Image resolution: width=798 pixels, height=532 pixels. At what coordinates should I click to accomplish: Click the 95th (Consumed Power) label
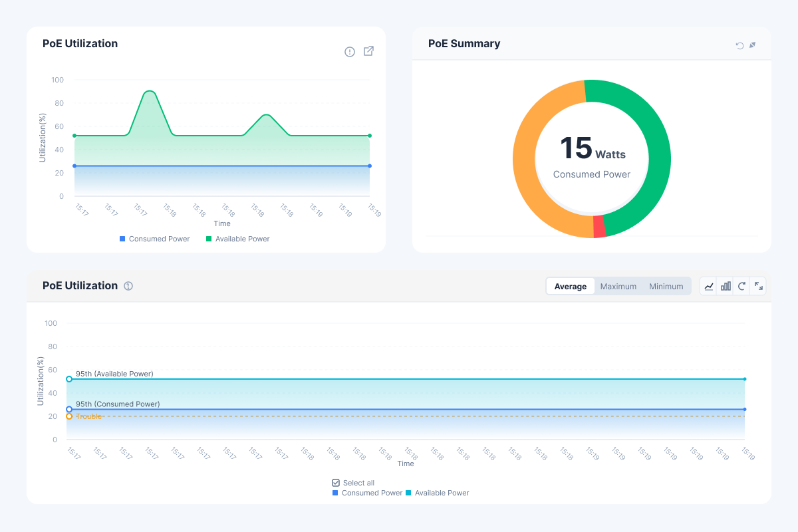tap(118, 404)
